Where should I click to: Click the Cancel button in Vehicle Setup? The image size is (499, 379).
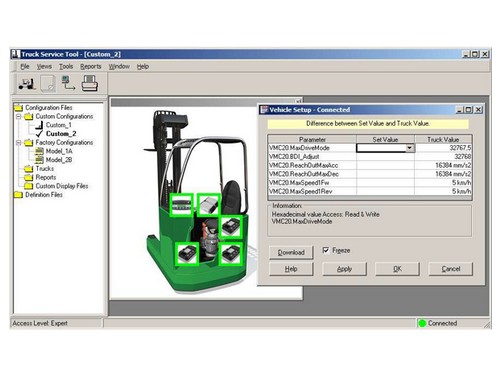click(x=451, y=269)
